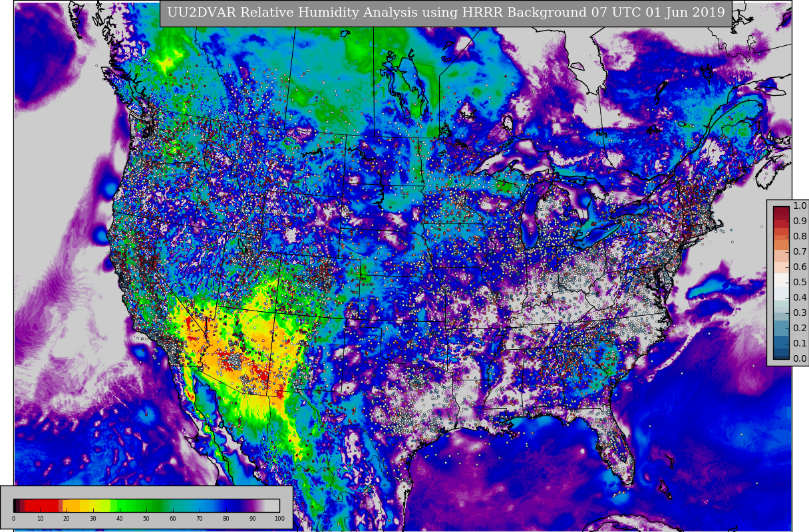809x532 pixels.
Task: Click the 70 tick label on humidity colorbar
Action: (x=200, y=519)
